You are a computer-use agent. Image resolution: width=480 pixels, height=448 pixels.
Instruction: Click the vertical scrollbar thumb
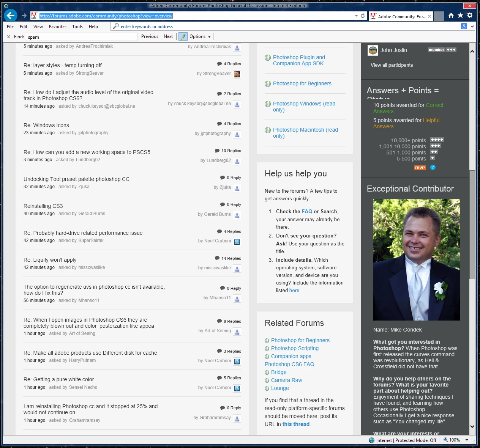pos(472,225)
